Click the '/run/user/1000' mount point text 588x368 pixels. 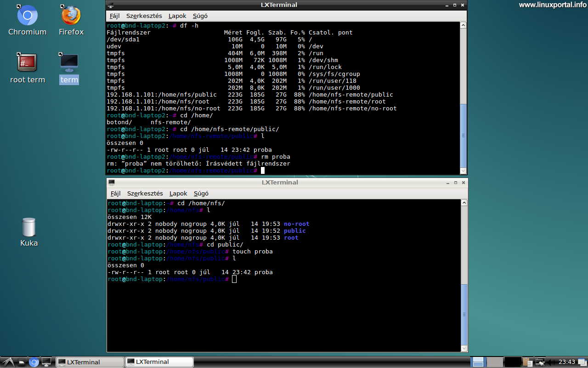tap(334, 88)
